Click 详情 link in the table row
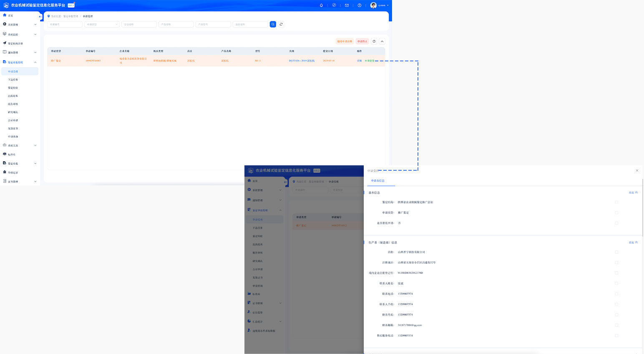The height and width of the screenshot is (354, 644). (359, 61)
